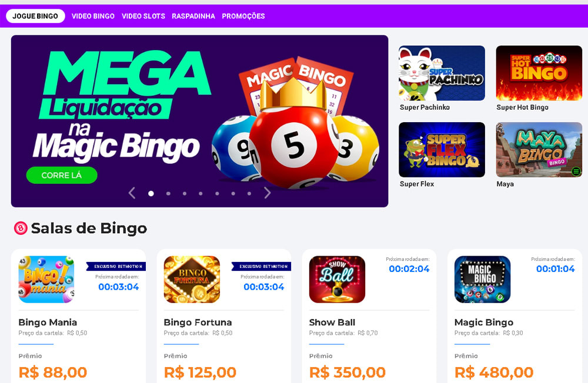This screenshot has height=383, width=588.
Task: Select the Jogue Bingo pill button
Action: (x=35, y=16)
